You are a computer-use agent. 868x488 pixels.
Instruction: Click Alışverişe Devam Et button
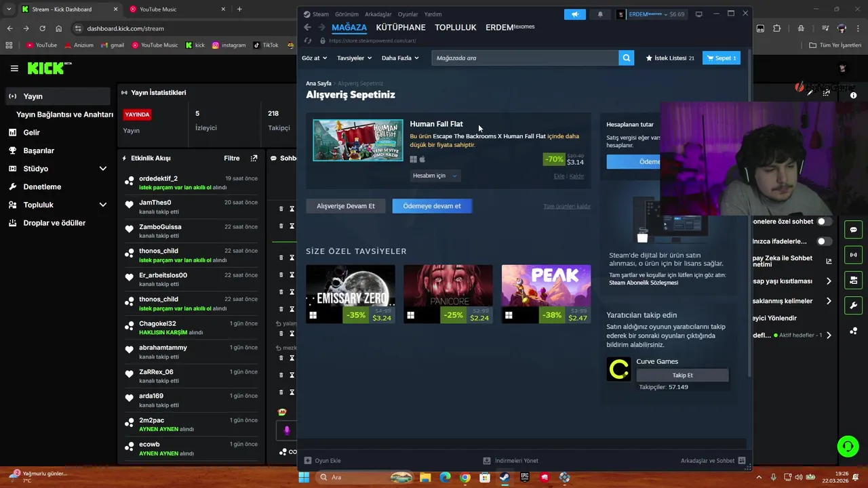(x=346, y=206)
